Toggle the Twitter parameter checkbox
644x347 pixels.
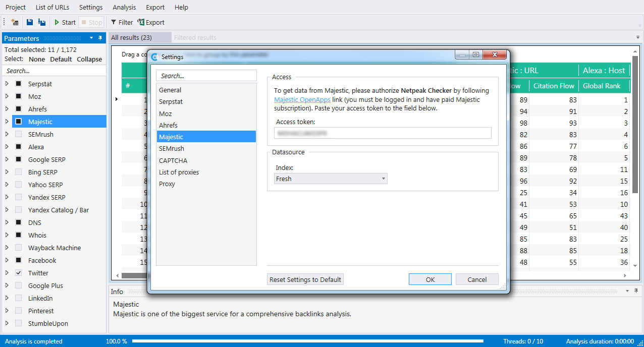tap(19, 273)
